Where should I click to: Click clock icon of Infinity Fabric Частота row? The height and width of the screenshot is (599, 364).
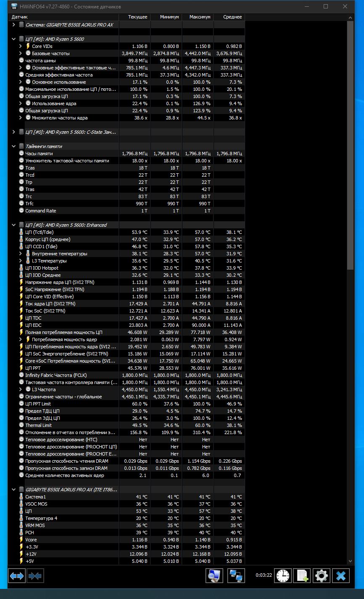click(x=21, y=375)
